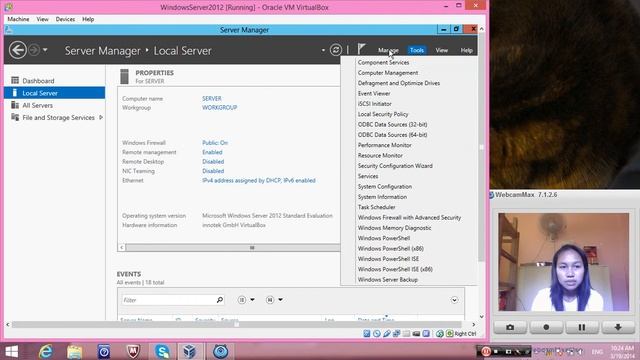Refresh the Server Manager view
The height and width of the screenshot is (360, 640).
pos(336,50)
